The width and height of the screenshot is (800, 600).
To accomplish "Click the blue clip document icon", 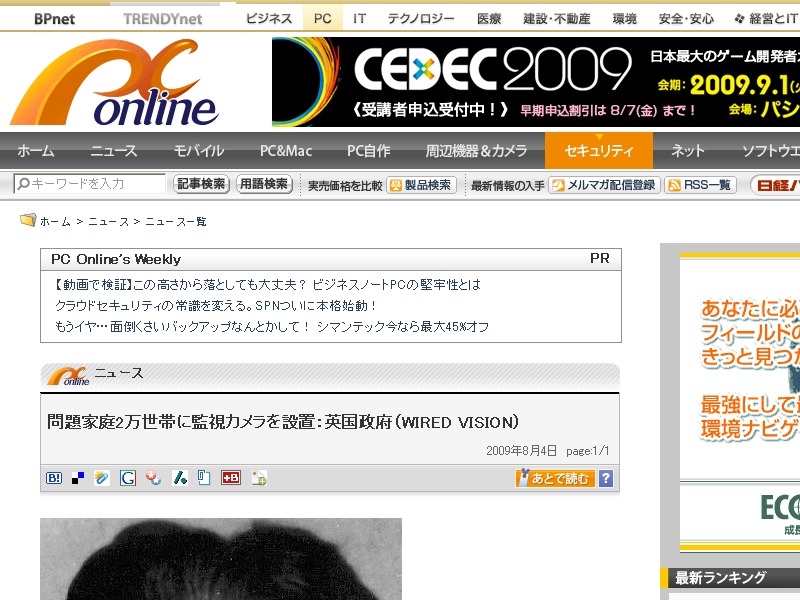I will [x=204, y=478].
